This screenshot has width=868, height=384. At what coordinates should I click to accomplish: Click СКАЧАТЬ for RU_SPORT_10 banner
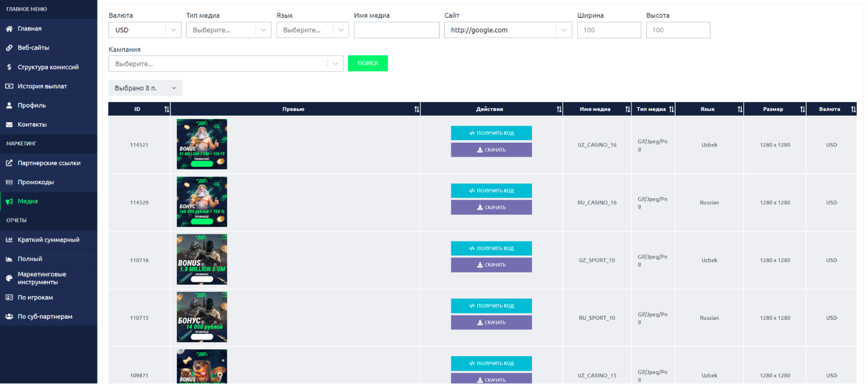point(491,322)
